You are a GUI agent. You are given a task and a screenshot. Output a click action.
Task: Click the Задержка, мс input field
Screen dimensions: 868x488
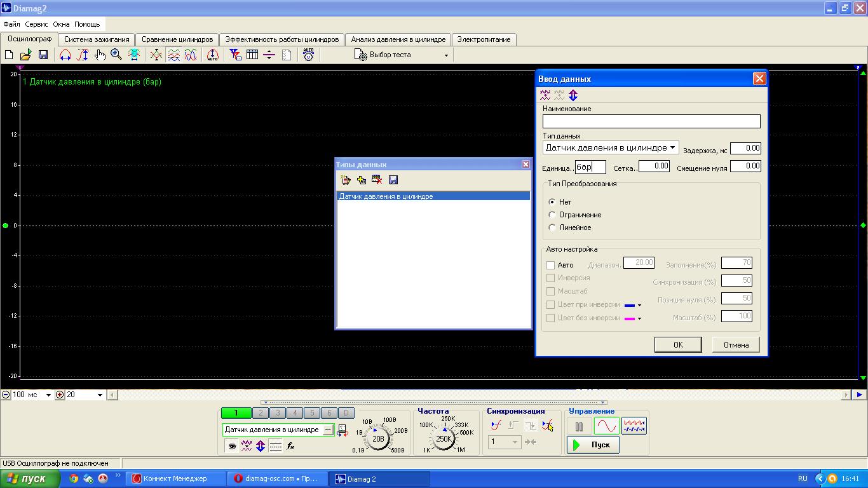tap(745, 148)
